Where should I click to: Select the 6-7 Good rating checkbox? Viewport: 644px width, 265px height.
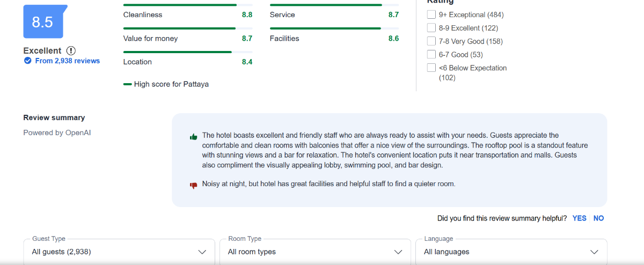pos(431,54)
